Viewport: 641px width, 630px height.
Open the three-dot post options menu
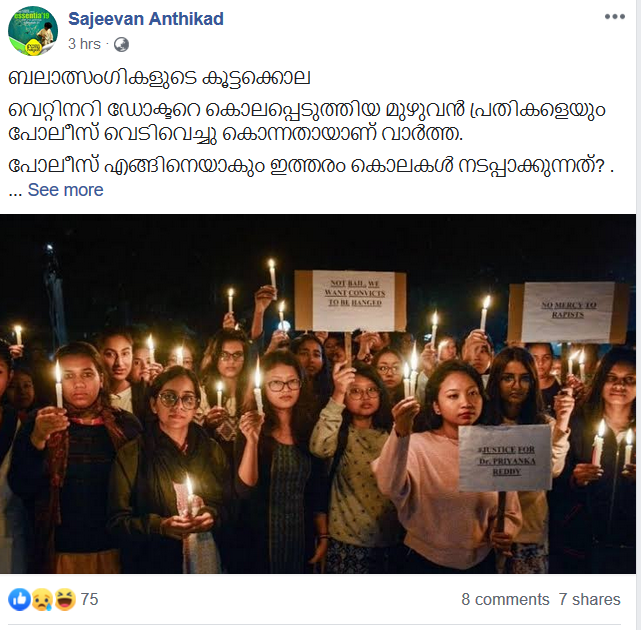click(x=615, y=17)
